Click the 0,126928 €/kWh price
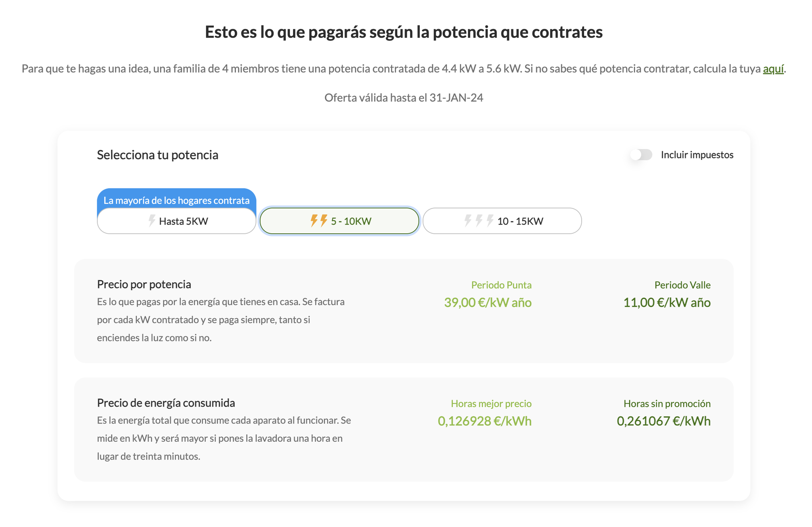812x527 pixels. [484, 421]
